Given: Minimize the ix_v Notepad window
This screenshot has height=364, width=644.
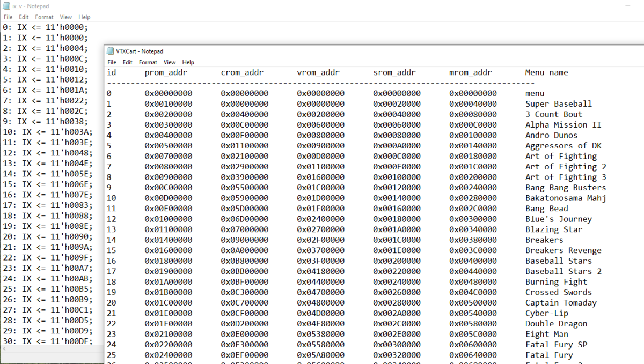Looking at the screenshot, I should click(x=628, y=6).
